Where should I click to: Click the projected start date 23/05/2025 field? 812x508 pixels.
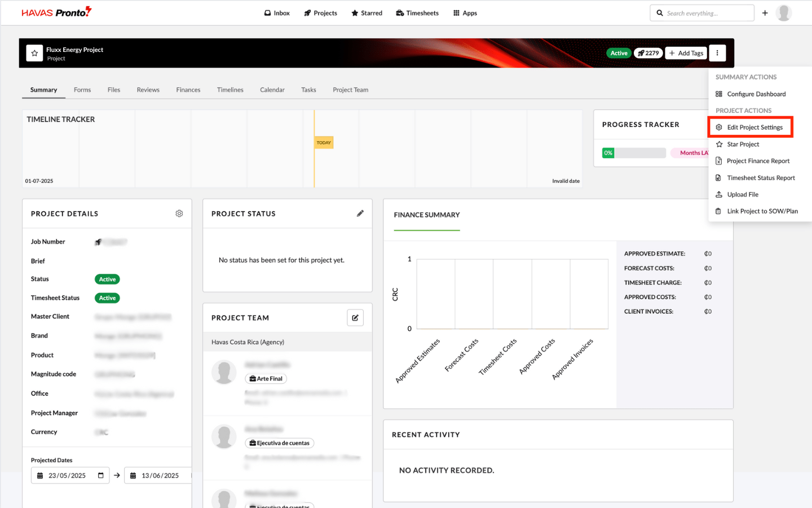pos(70,476)
